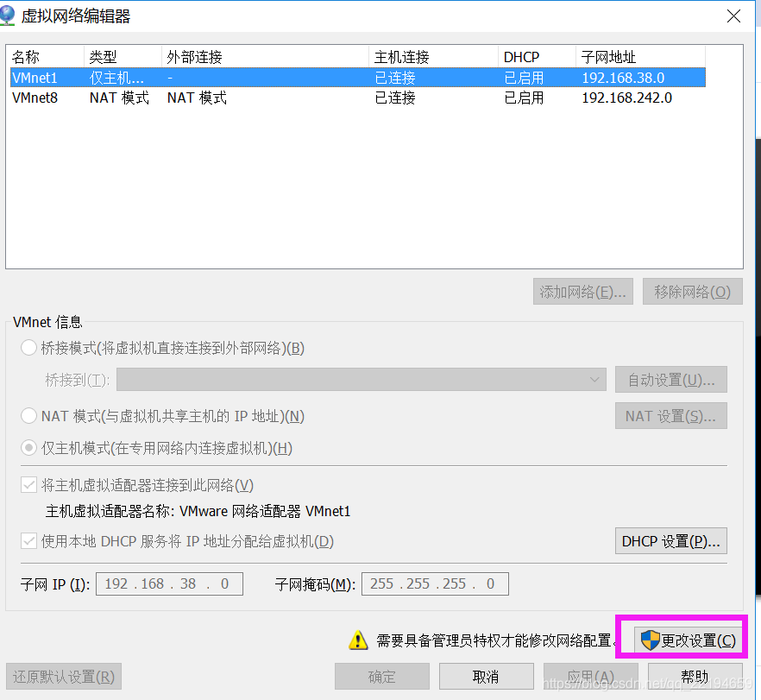The width and height of the screenshot is (761, 700).
Task: Click NAT 模式 type cell of VMnet8
Action: point(119,98)
